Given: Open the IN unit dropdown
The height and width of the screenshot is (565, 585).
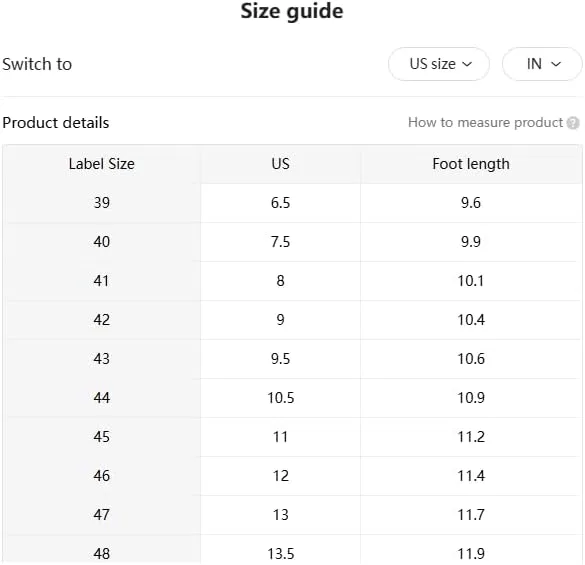Looking at the screenshot, I should pos(542,64).
